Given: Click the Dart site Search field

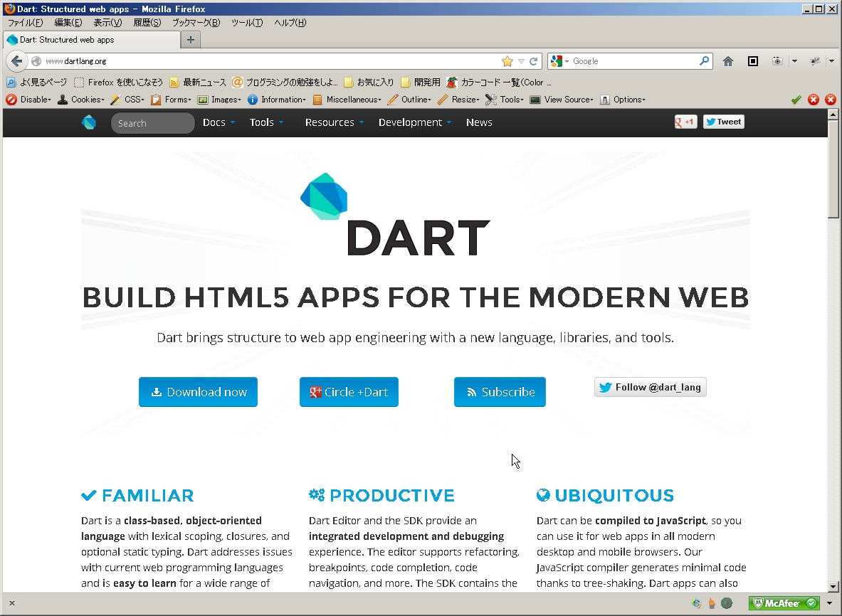Looking at the screenshot, I should pos(152,123).
